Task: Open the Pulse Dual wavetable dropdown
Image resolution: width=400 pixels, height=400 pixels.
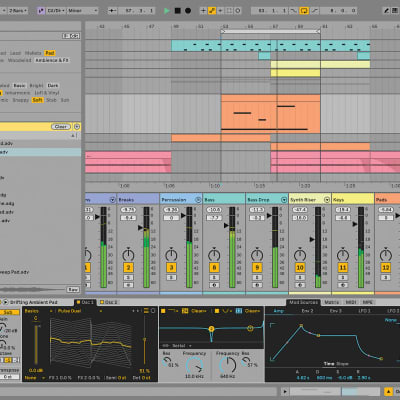Action: [x=79, y=311]
